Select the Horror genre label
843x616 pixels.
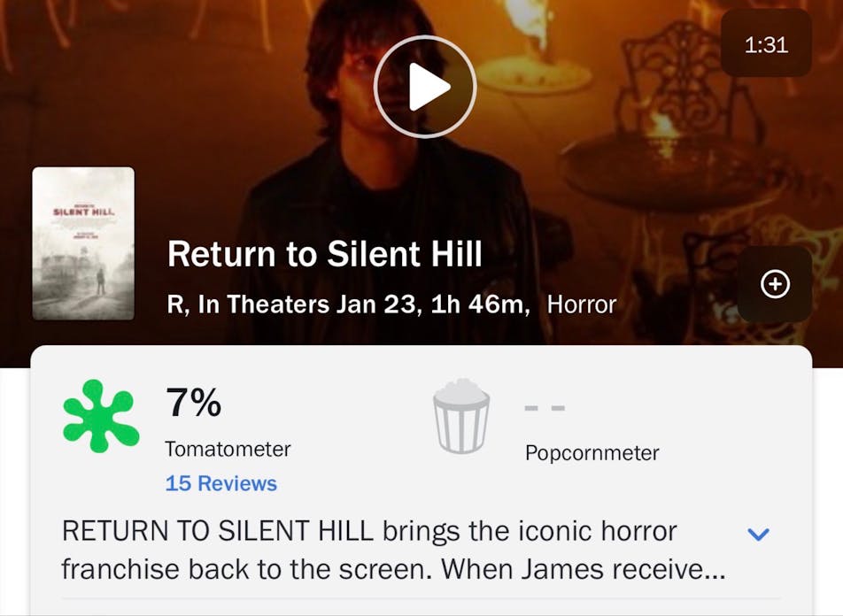pos(581,304)
